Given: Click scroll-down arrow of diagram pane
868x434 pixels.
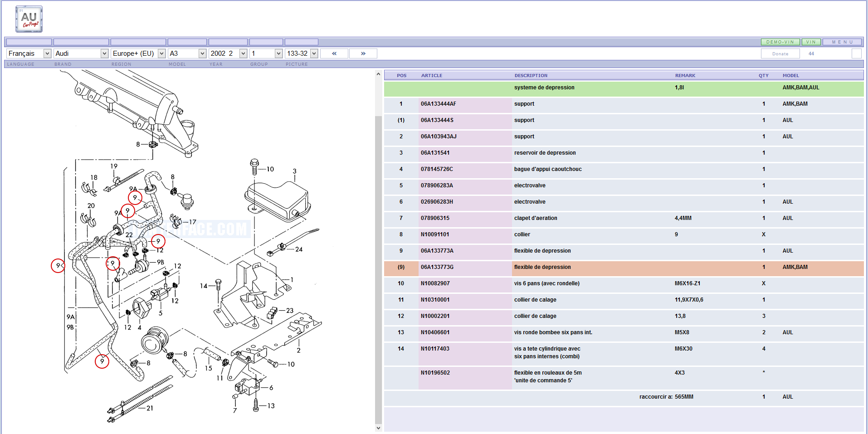Looking at the screenshot, I should pyautogui.click(x=378, y=428).
